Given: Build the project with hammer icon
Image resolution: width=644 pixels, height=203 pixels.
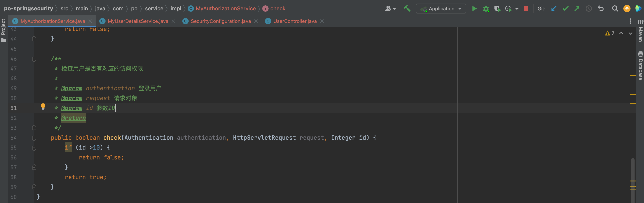Looking at the screenshot, I should coord(407,9).
